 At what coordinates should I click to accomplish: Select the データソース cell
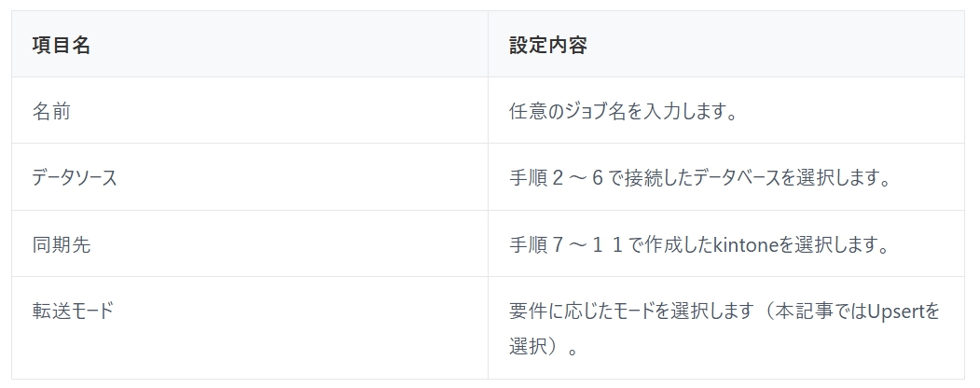coord(75,178)
